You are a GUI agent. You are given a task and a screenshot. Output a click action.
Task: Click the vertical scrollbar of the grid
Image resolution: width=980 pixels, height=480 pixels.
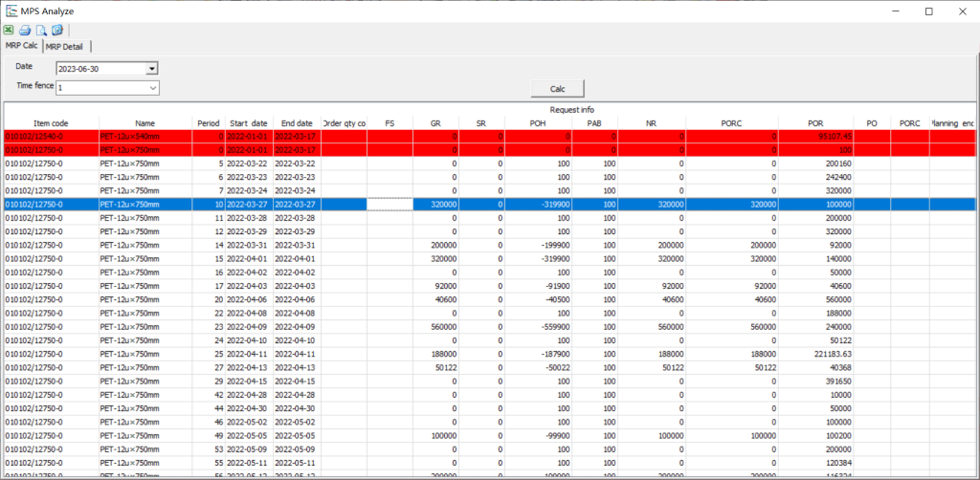tap(975, 287)
